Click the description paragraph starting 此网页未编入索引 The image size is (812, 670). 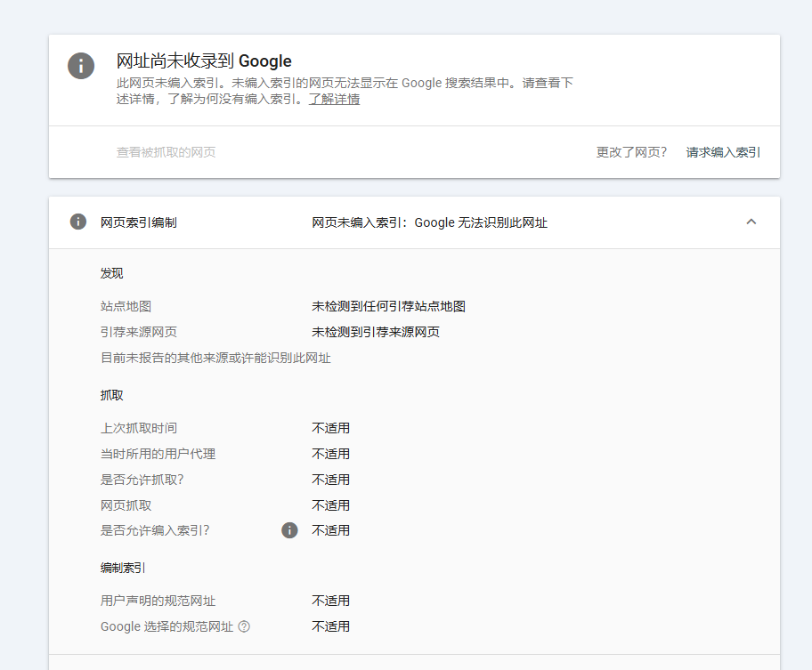coord(345,91)
